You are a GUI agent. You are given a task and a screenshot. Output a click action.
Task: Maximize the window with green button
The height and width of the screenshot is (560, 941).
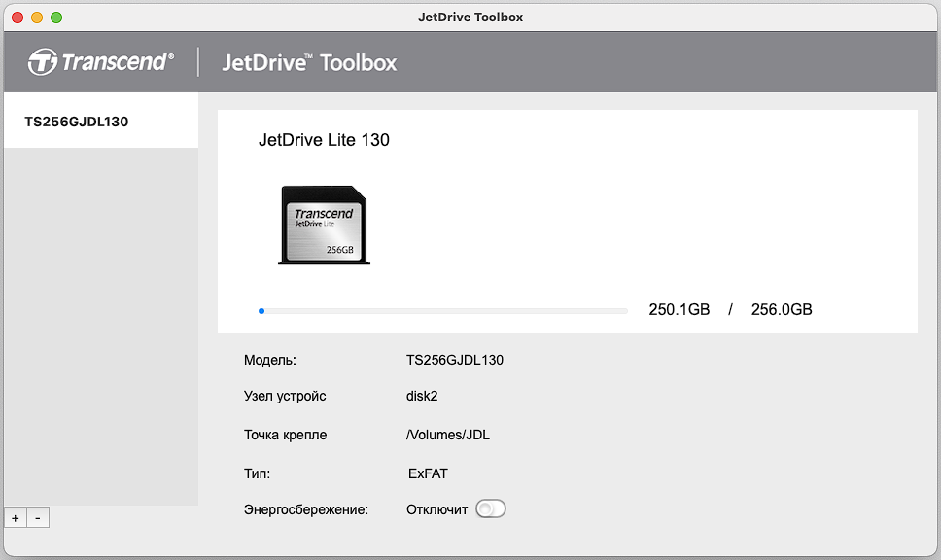tap(56, 17)
